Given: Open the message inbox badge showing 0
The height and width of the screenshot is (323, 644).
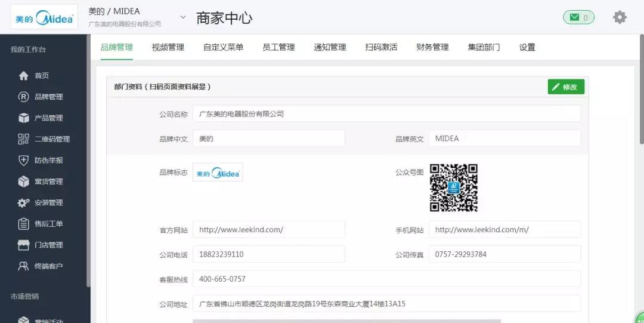Looking at the screenshot, I should [x=578, y=17].
